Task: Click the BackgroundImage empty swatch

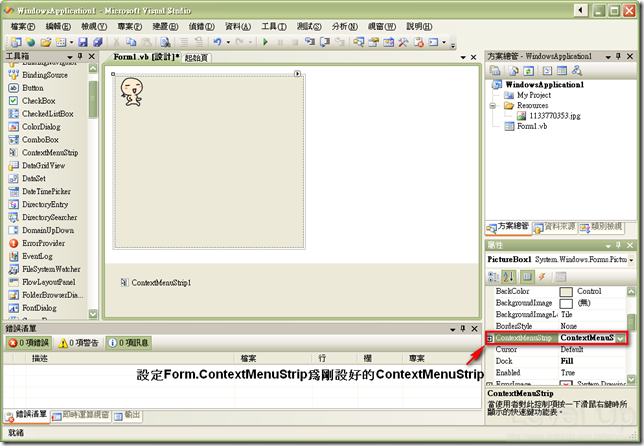Action: point(566,303)
